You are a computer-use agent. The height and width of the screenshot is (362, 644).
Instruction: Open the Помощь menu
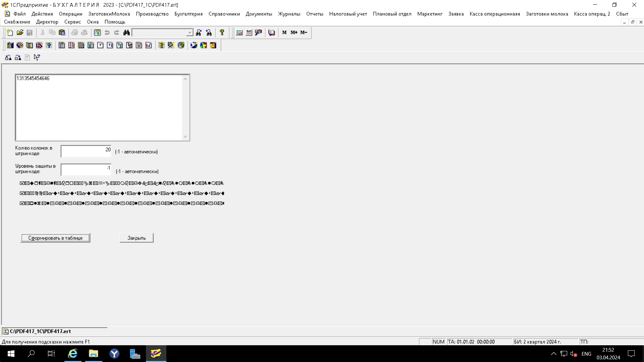(x=115, y=22)
